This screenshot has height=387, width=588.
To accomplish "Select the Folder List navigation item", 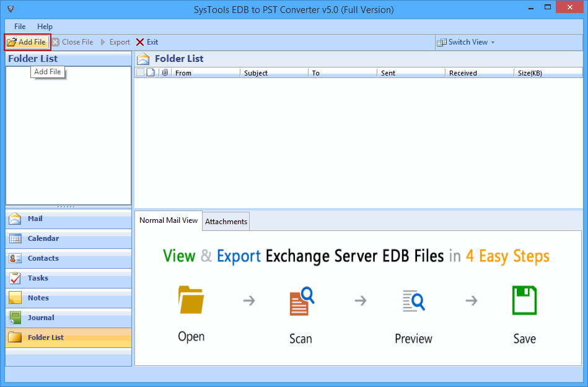I will click(x=69, y=337).
